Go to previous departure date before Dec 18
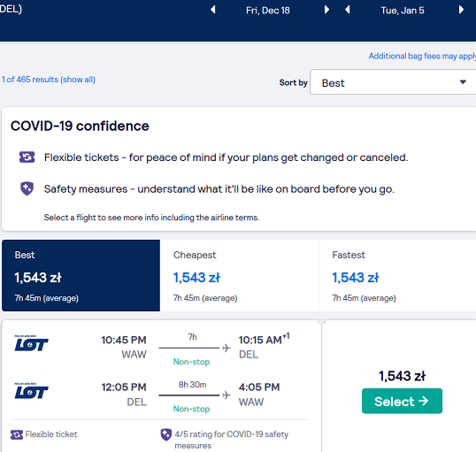 (x=213, y=10)
